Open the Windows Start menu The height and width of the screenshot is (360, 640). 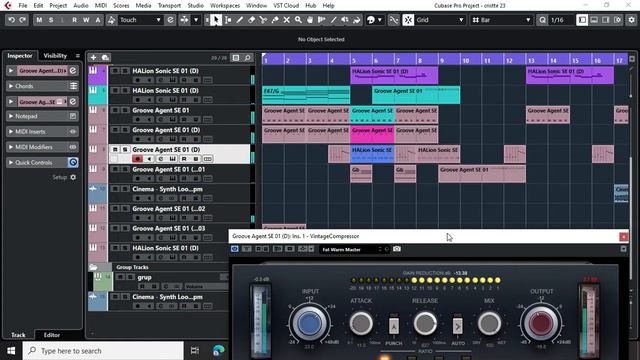tap(11, 351)
